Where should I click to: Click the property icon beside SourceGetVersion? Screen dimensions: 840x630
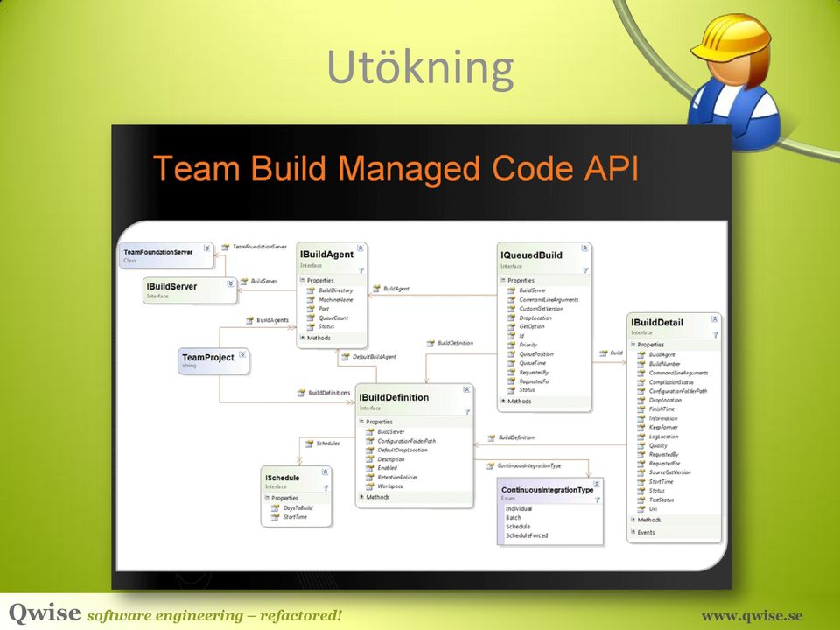(x=640, y=472)
